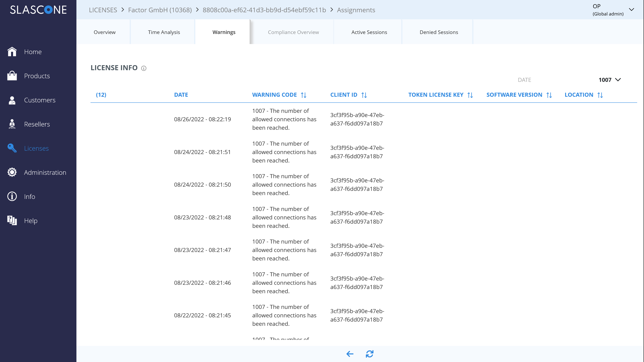Viewport: 644px width, 362px height.
Task: Click the WARNING CODE column header
Action: click(274, 95)
